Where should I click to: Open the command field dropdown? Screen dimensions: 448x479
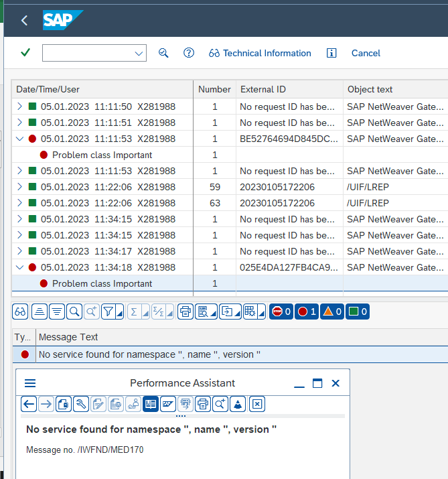pos(139,54)
